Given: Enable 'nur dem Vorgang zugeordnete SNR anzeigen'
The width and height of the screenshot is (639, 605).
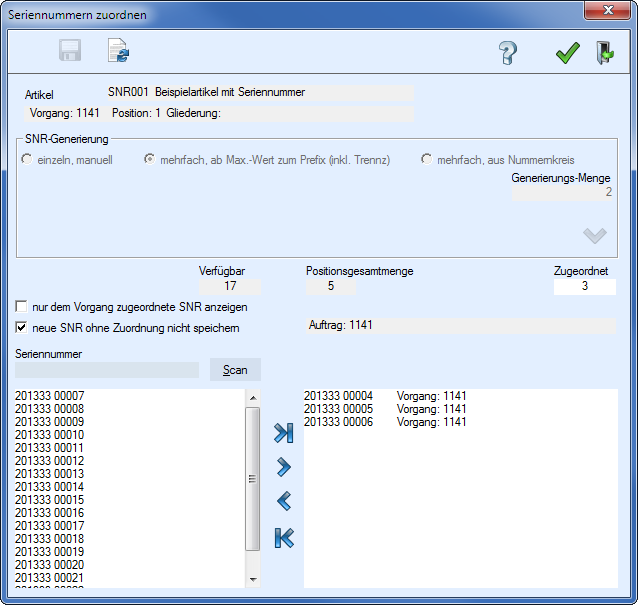Looking at the screenshot, I should (22, 307).
